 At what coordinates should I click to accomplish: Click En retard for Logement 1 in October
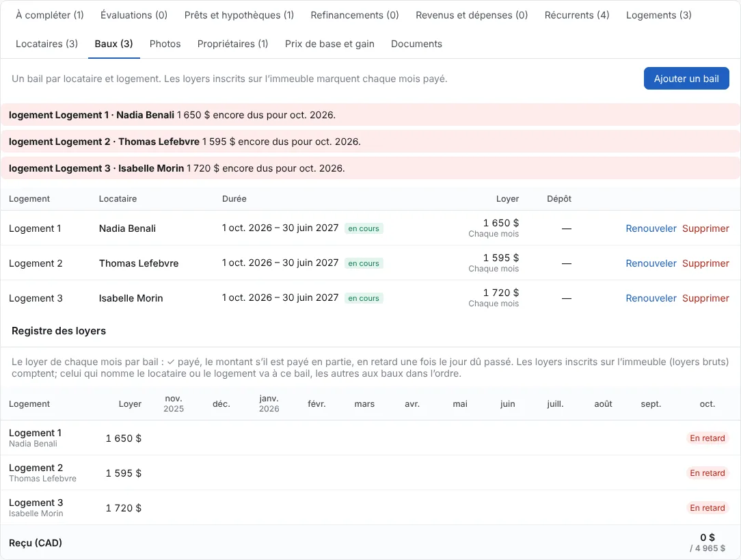click(707, 438)
